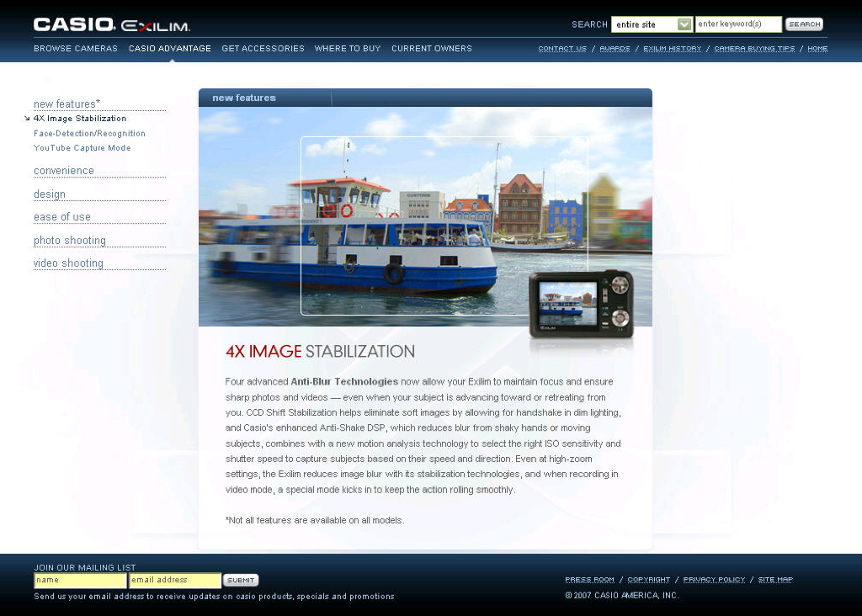This screenshot has height=616, width=862.
Task: Click the new features tab header
Action: (x=244, y=98)
